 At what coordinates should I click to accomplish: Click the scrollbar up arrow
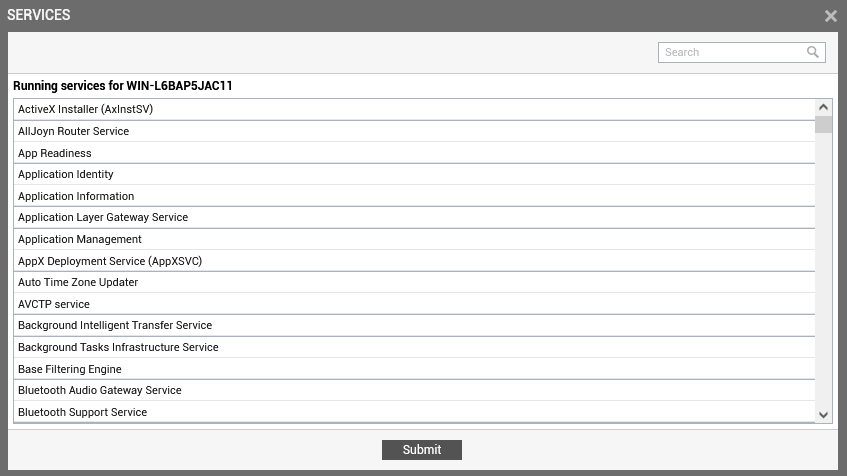click(823, 107)
